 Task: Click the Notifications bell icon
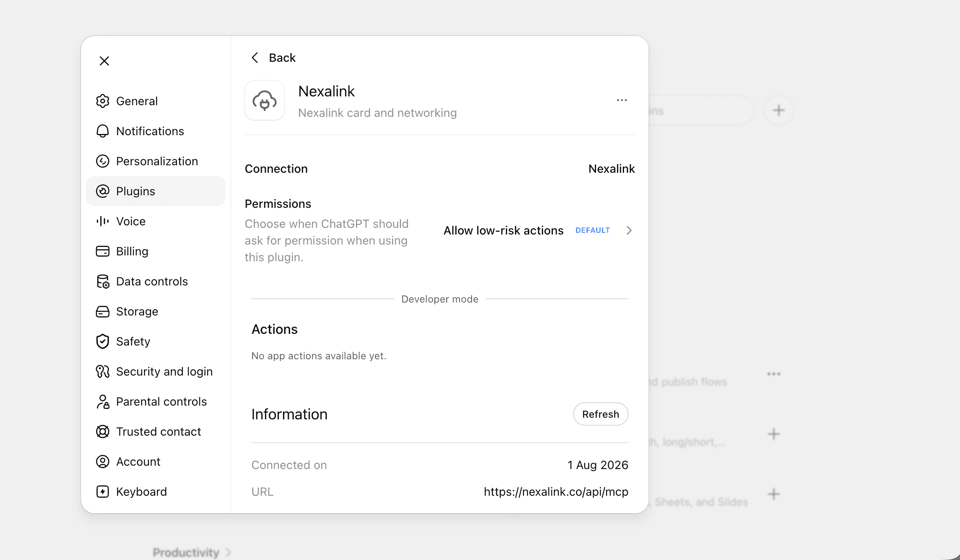point(103,131)
